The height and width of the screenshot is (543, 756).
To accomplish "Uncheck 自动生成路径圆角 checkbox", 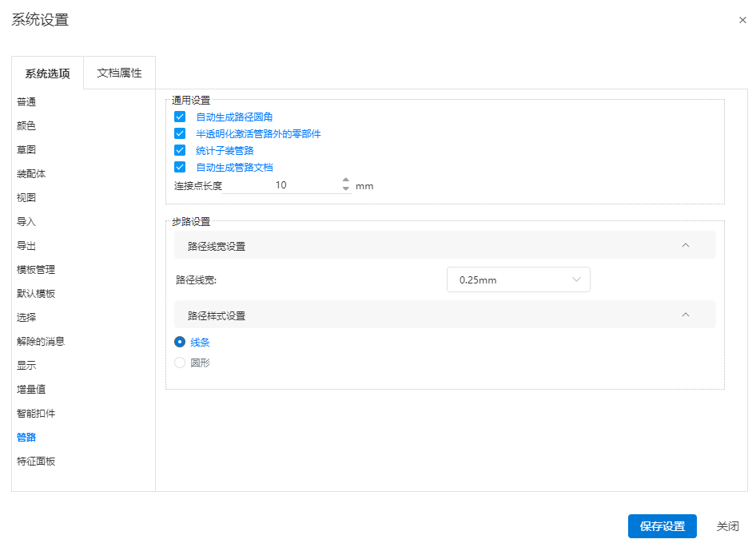I will tap(180, 117).
